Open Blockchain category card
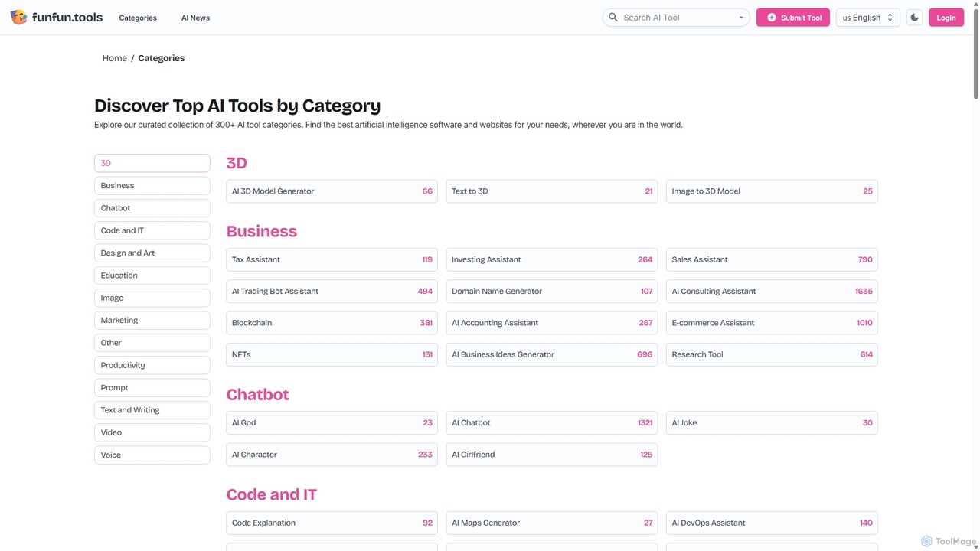This screenshot has width=980, height=551. [x=332, y=323]
